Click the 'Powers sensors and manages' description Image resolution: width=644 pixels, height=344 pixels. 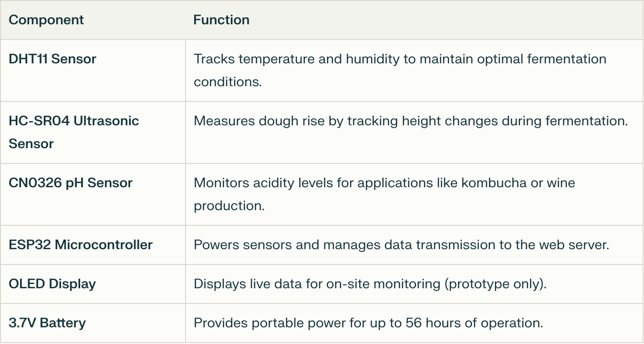point(401,245)
